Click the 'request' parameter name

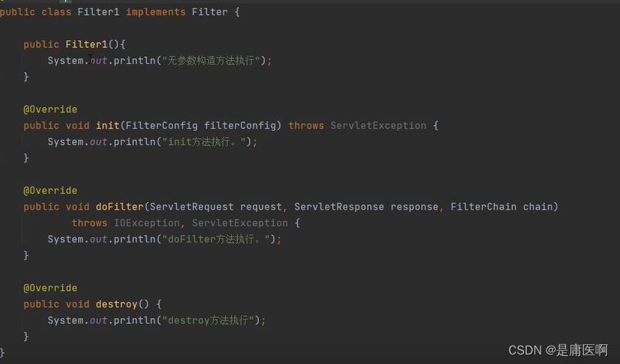point(261,207)
